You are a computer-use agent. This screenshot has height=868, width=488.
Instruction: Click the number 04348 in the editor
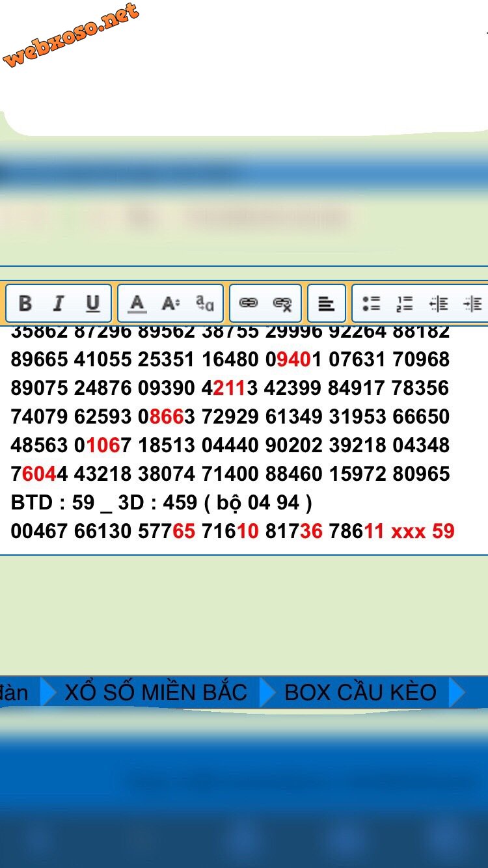point(422,445)
